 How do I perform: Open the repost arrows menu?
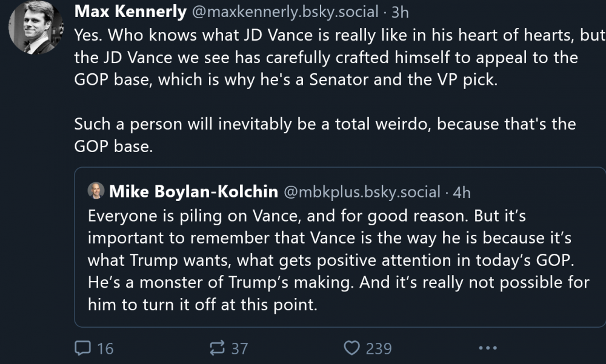coord(216,348)
